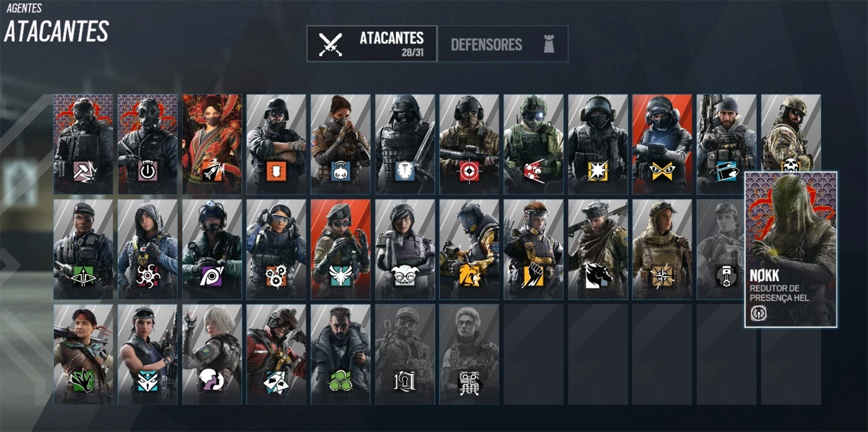The height and width of the screenshot is (432, 868).
Task: Choose Thatcher with the power symbol icon
Action: coord(148,144)
